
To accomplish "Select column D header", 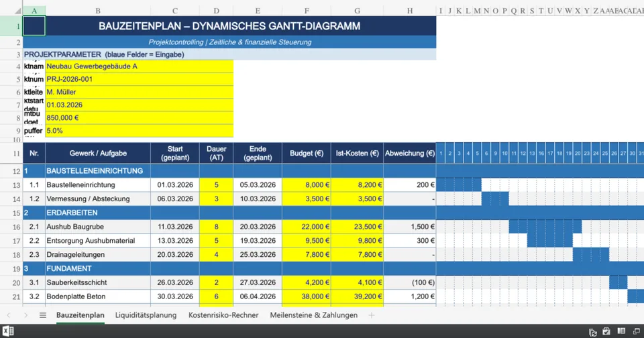I will (x=217, y=11).
